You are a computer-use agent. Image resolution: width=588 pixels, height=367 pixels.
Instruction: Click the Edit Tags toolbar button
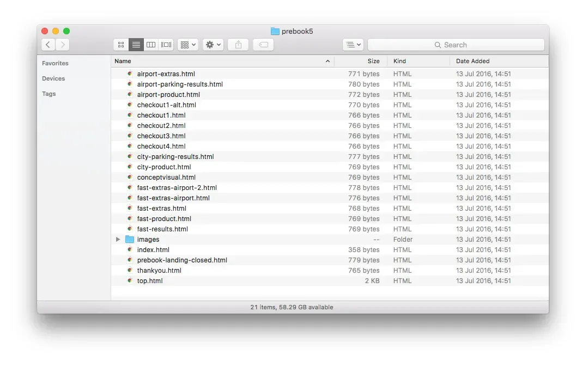[263, 45]
